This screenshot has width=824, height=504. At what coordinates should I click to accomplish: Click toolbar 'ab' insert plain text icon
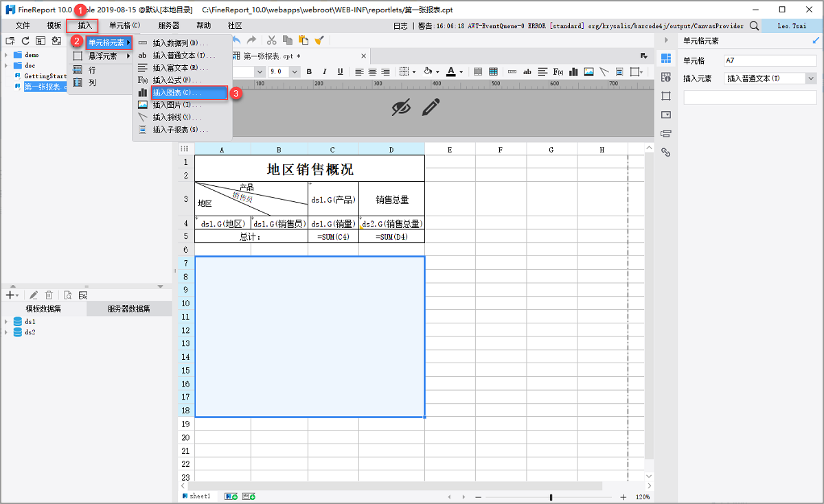[x=527, y=71]
